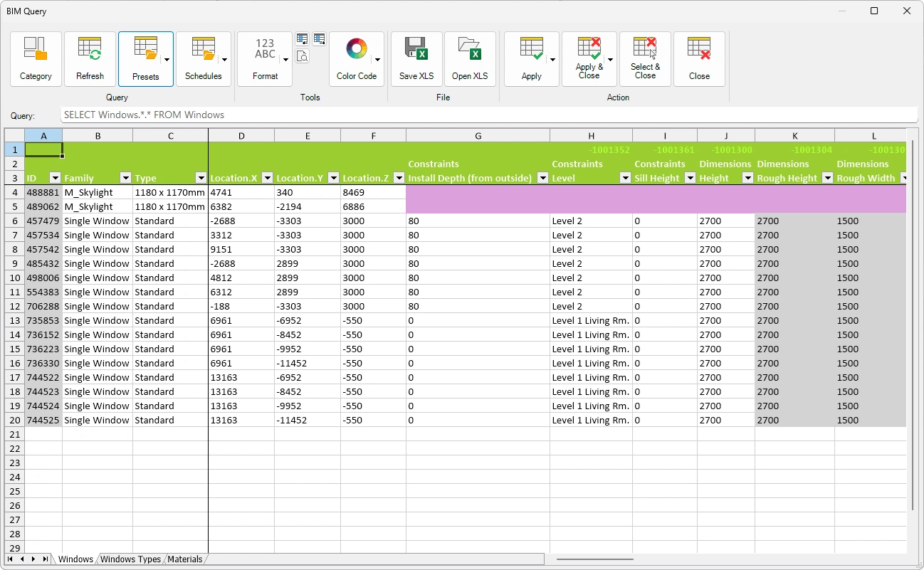The image size is (924, 570).
Task: Select Location.X value 9151
Action: coord(241,249)
